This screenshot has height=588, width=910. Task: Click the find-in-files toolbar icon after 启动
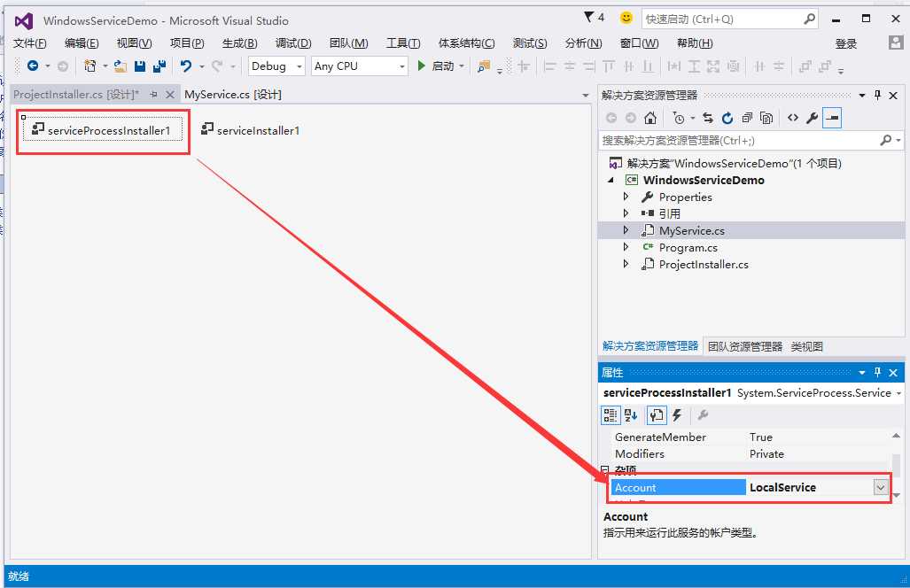pyautogui.click(x=484, y=66)
